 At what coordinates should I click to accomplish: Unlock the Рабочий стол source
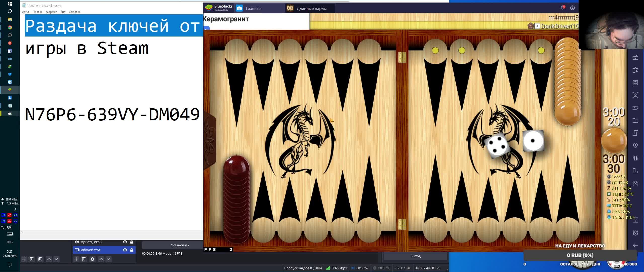click(131, 250)
